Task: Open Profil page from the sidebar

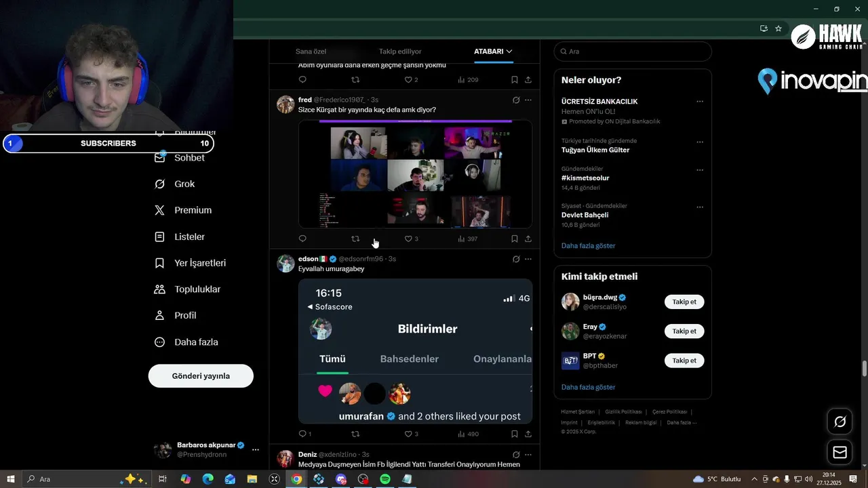Action: coord(176,315)
